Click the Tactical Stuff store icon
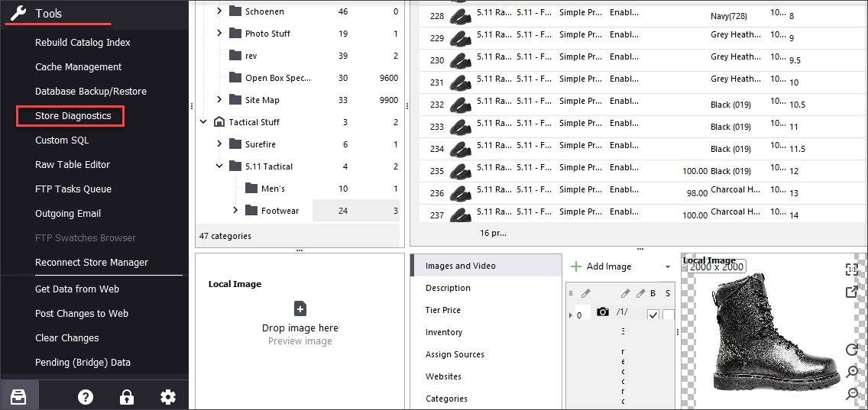The image size is (868, 410). [x=219, y=122]
